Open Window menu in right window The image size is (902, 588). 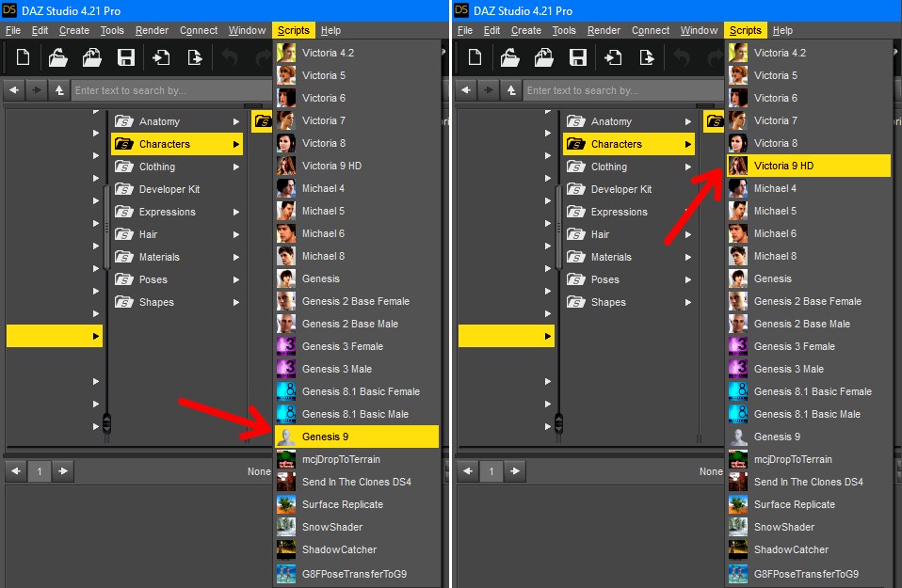[x=699, y=30]
